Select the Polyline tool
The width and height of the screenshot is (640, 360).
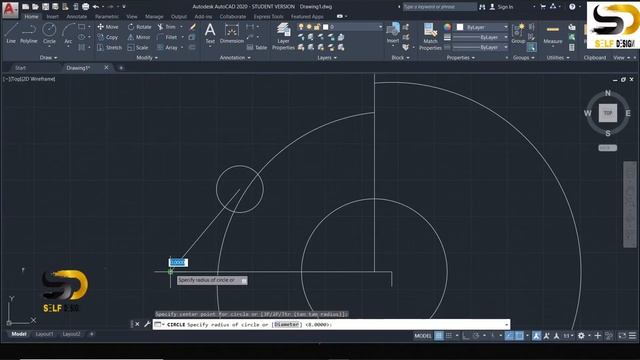tap(29, 33)
